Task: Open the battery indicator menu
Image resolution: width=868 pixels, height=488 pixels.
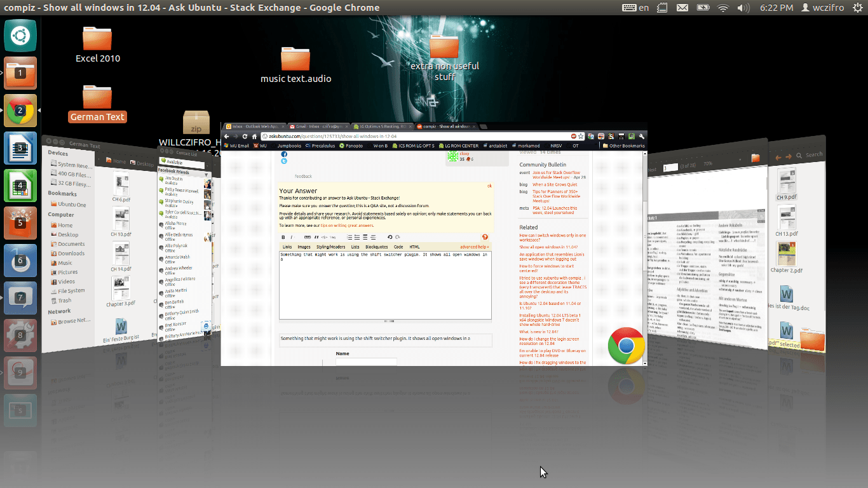Action: pyautogui.click(x=703, y=8)
